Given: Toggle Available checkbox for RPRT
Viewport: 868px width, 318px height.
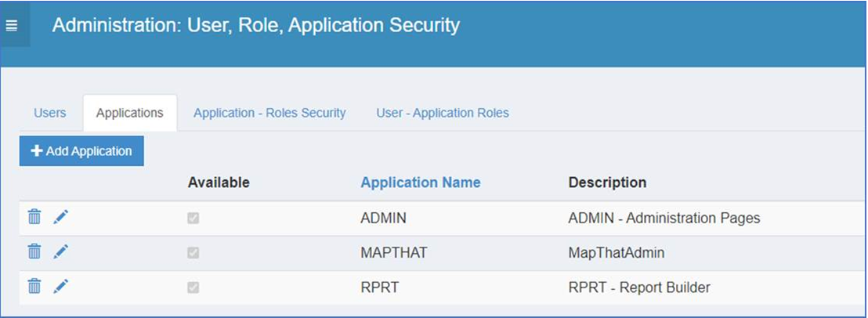Looking at the screenshot, I should [x=193, y=288].
